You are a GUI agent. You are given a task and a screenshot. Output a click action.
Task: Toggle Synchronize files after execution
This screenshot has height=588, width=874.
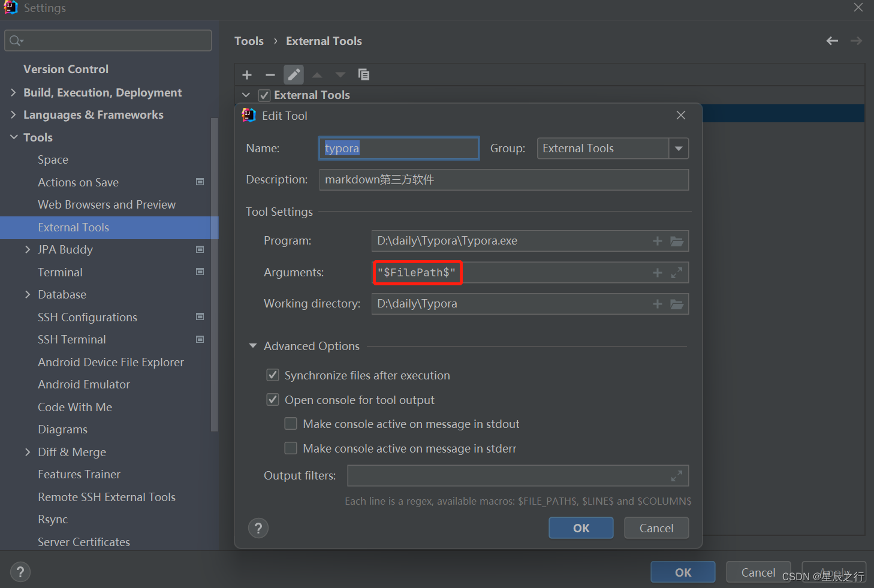point(273,375)
